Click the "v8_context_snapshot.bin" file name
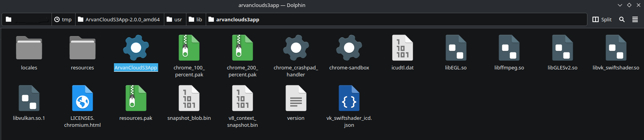Image resolution: width=644 pixels, height=140 pixels. tap(243, 121)
